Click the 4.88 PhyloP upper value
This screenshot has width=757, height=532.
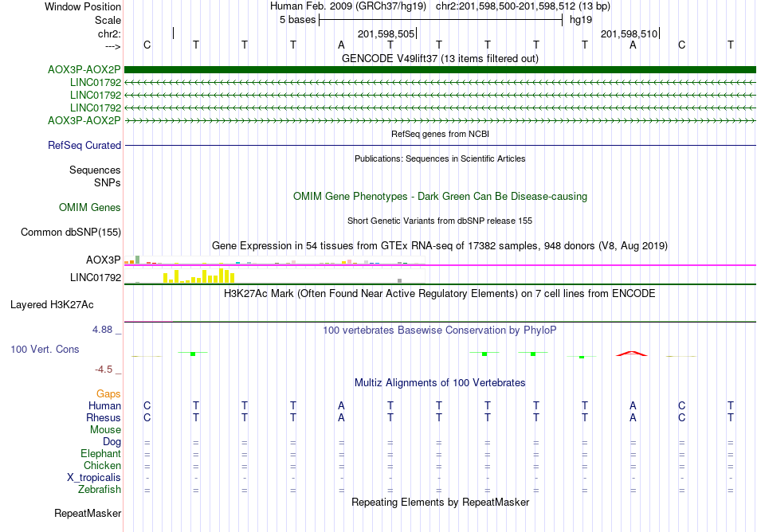(102, 330)
